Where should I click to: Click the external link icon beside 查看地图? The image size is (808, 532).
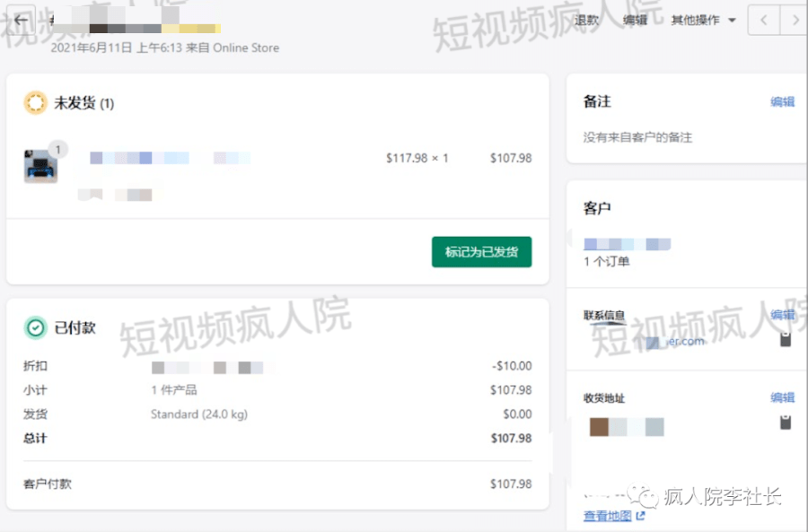tap(638, 517)
